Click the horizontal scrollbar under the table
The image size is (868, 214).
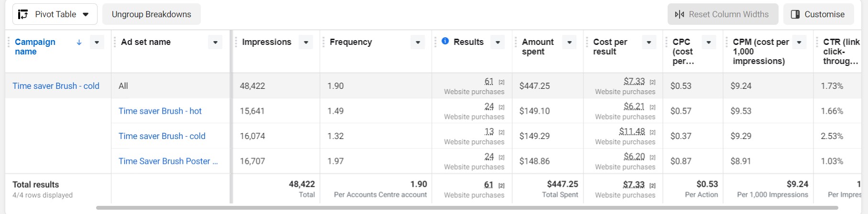click(x=467, y=208)
